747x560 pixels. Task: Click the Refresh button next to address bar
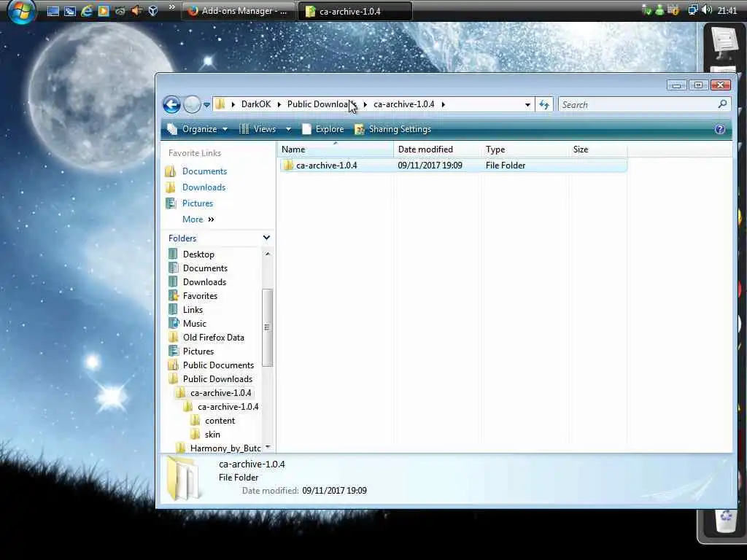(544, 105)
